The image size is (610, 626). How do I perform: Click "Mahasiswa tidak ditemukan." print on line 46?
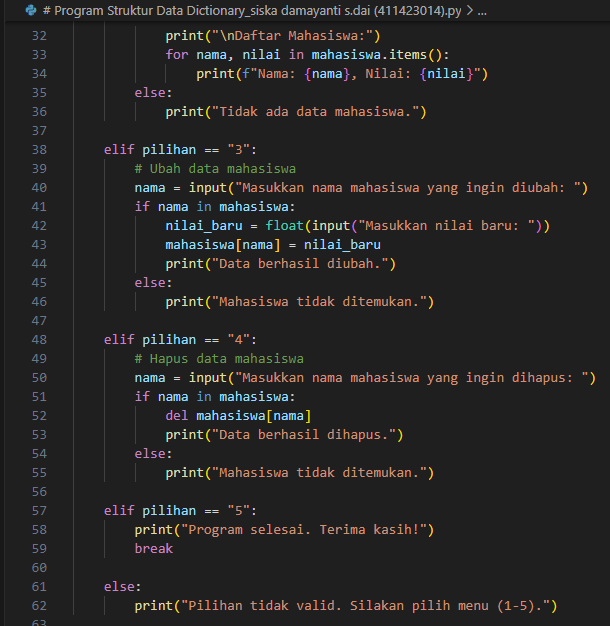(300, 302)
